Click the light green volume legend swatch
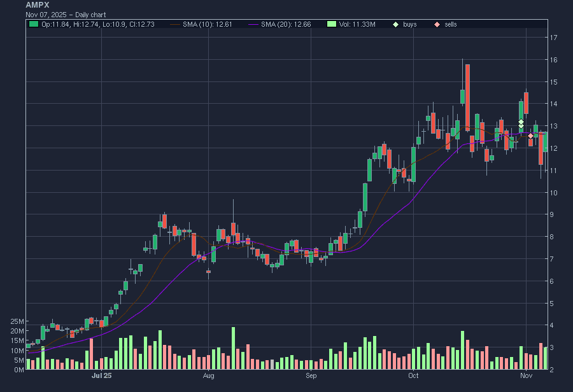This screenshot has height=392, width=573. tap(332, 24)
